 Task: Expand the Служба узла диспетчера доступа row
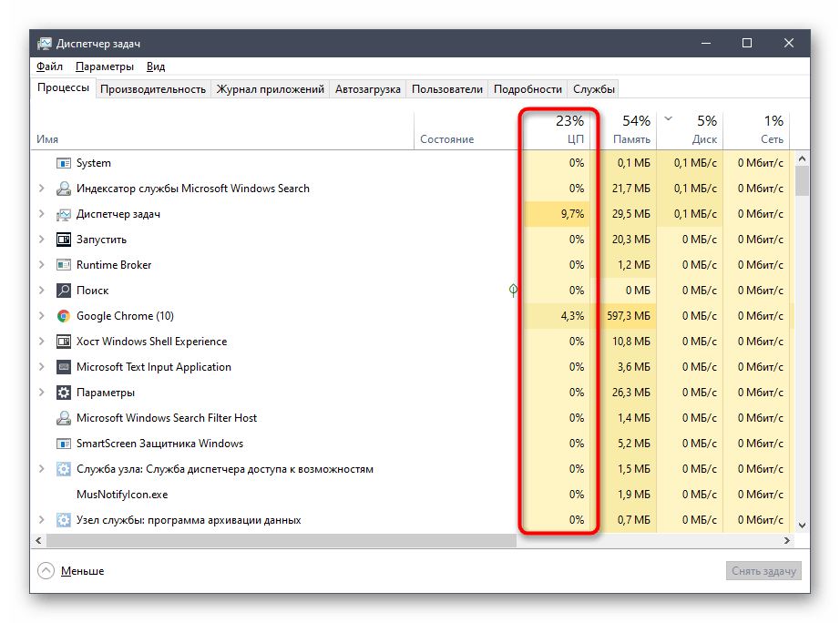point(41,469)
